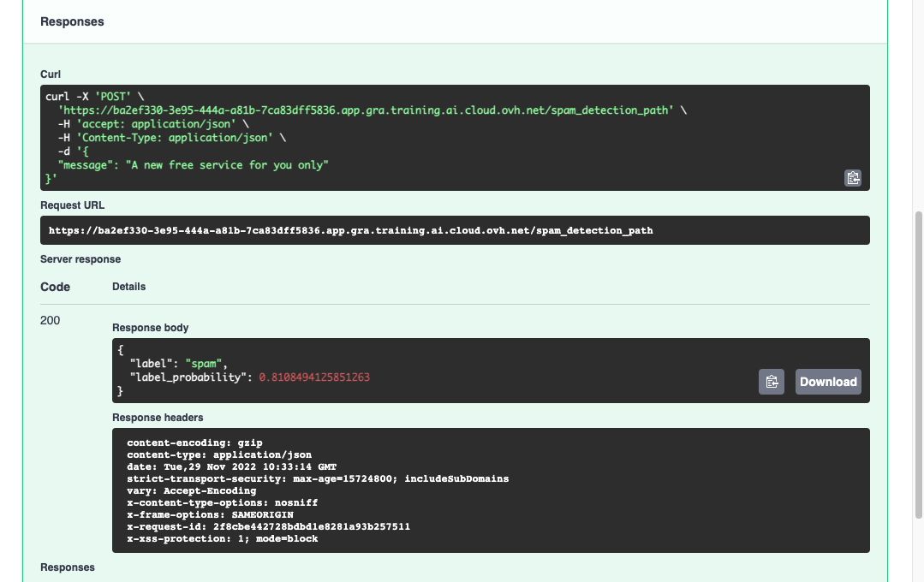
Task: Click the content-type response header line
Action: pos(219,454)
